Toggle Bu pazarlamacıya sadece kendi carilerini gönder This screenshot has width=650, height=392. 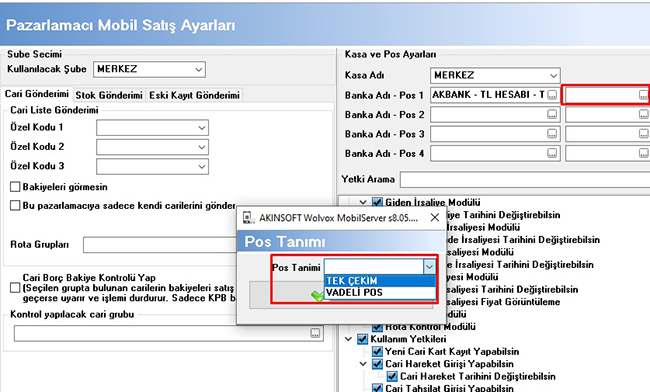pos(15,206)
